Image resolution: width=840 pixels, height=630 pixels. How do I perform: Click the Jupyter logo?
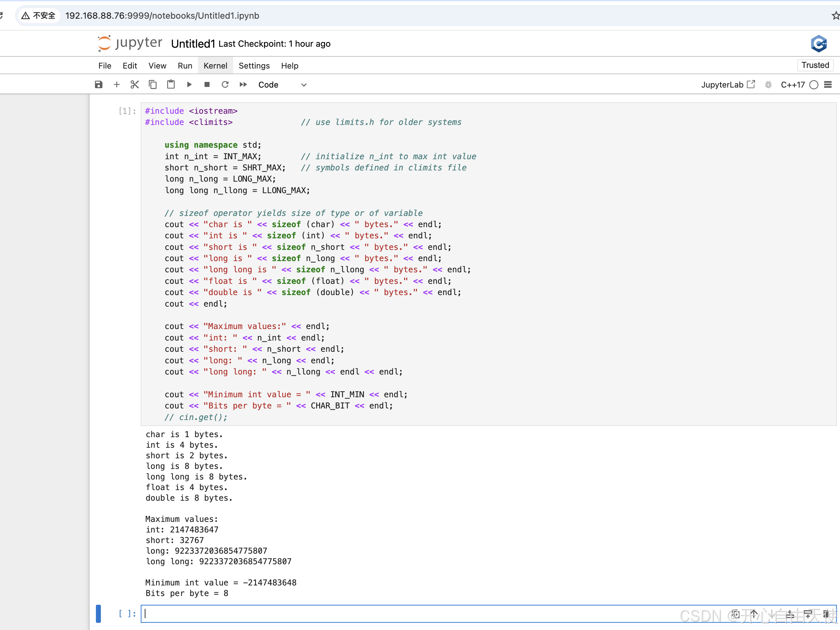coord(130,43)
